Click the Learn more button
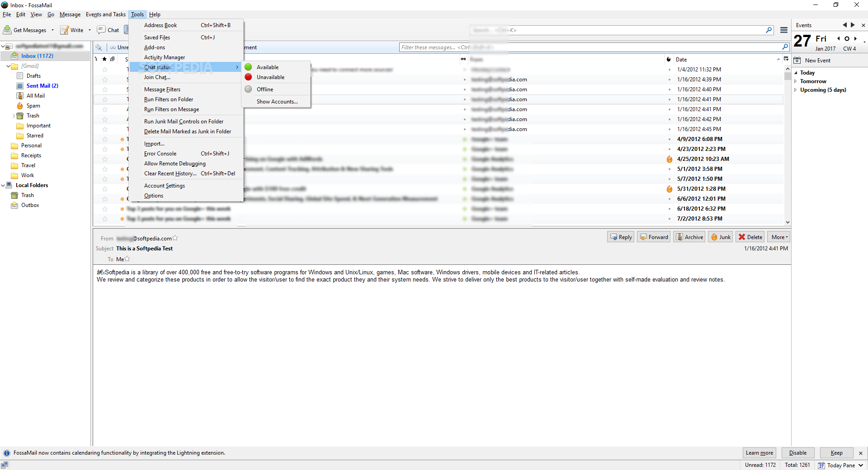Image resolution: width=868 pixels, height=470 pixels. 759,453
